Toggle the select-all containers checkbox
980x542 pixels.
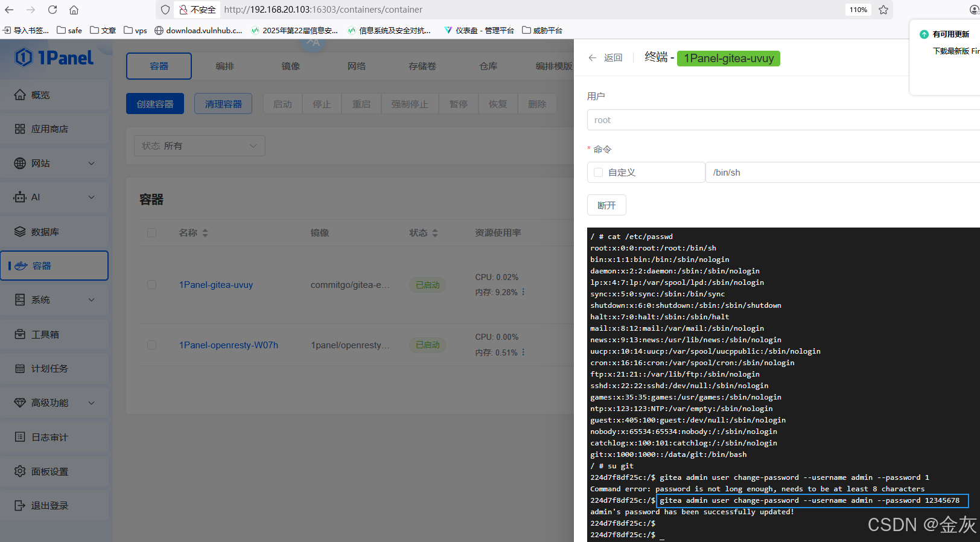(x=151, y=233)
